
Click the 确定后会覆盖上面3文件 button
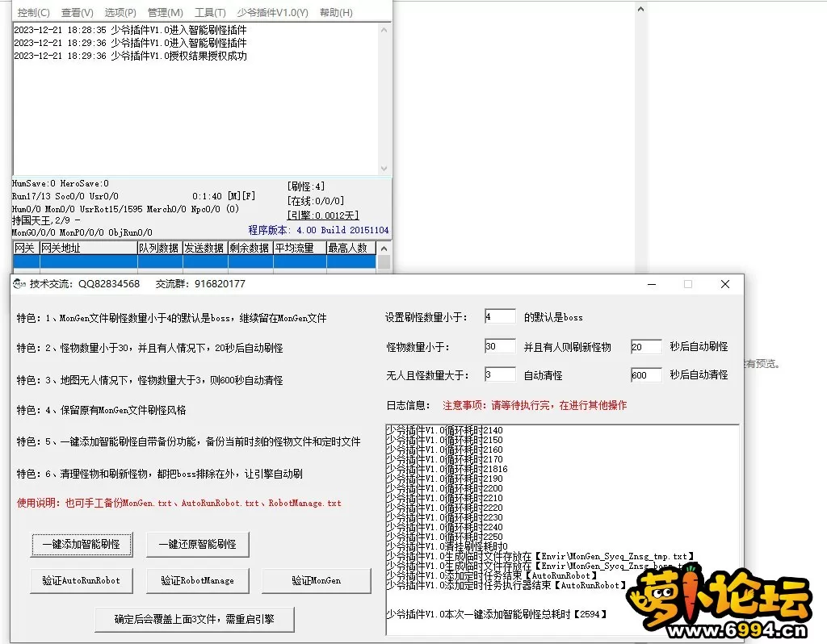click(x=194, y=619)
